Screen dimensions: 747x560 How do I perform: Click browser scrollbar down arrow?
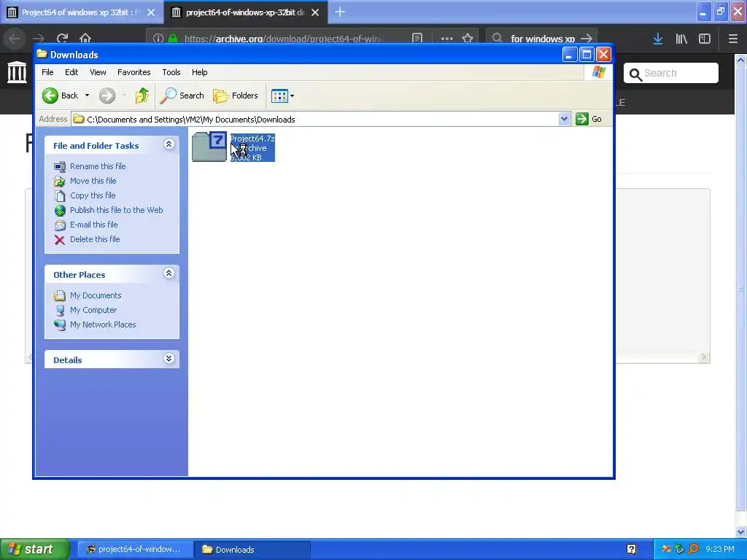(740, 532)
